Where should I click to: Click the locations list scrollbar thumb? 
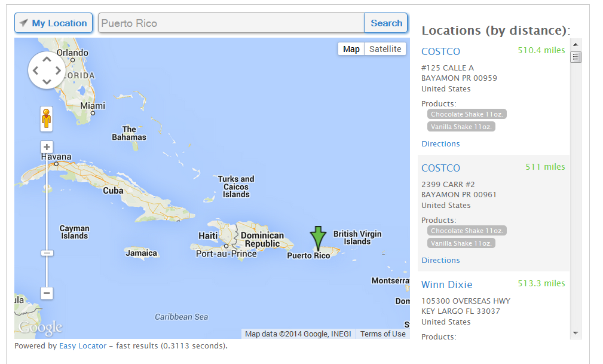pos(576,57)
